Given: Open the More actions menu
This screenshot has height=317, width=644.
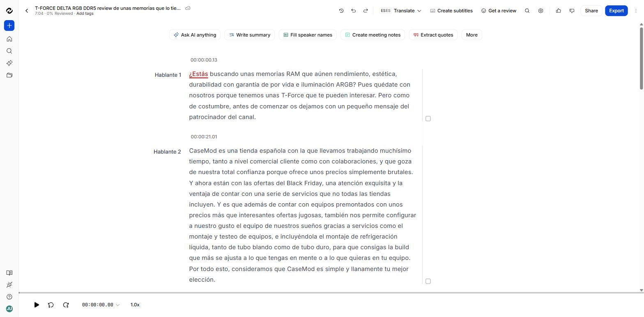Looking at the screenshot, I should 471,35.
